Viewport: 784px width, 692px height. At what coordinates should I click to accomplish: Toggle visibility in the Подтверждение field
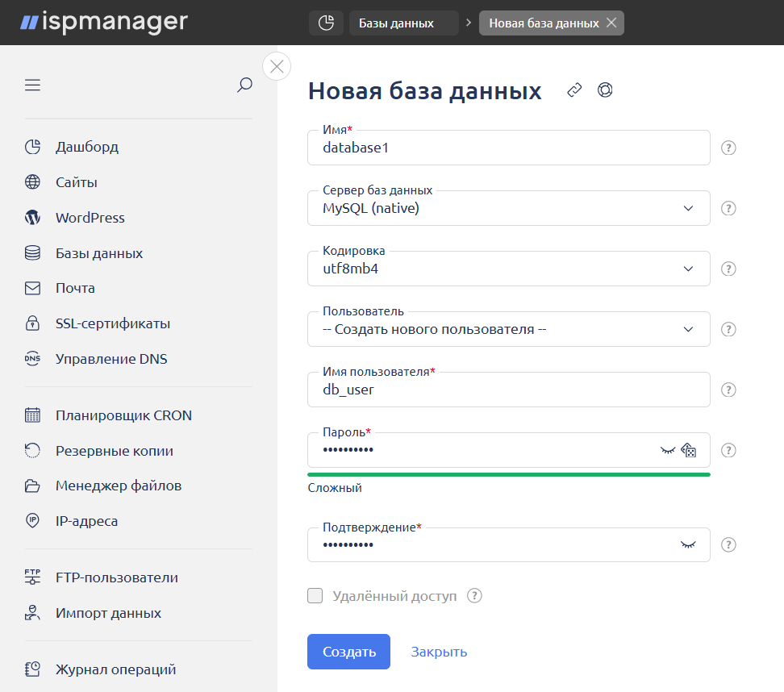(x=688, y=545)
